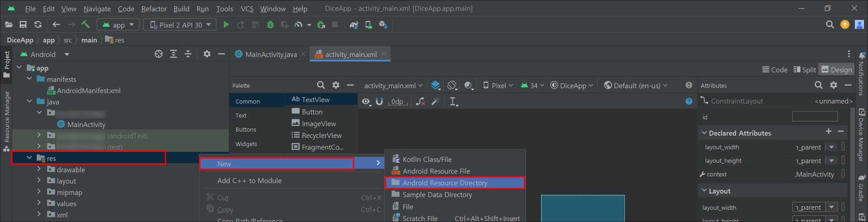Click Collapse All in project panel
This screenshot has height=222, width=868.
click(188, 54)
